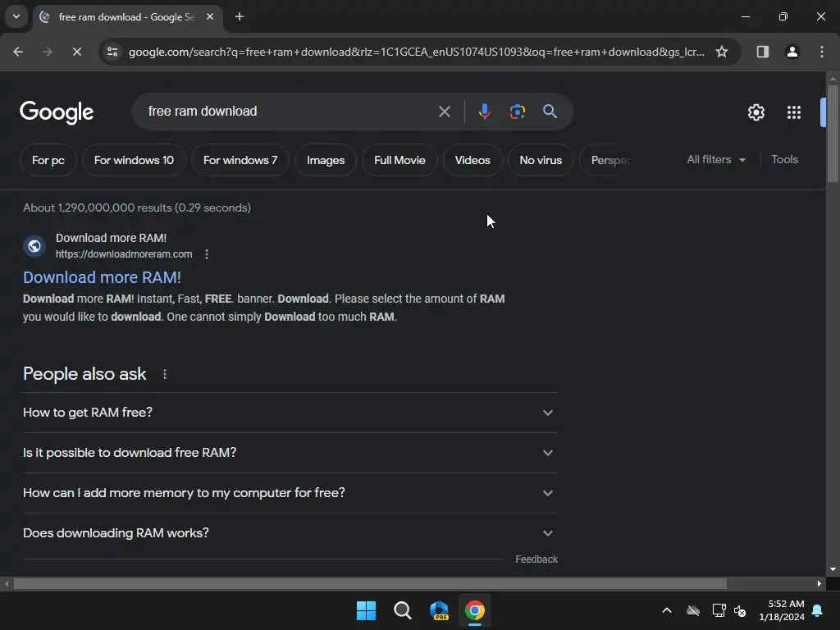Select the No virus chip
The width and height of the screenshot is (840, 630).
click(x=541, y=160)
